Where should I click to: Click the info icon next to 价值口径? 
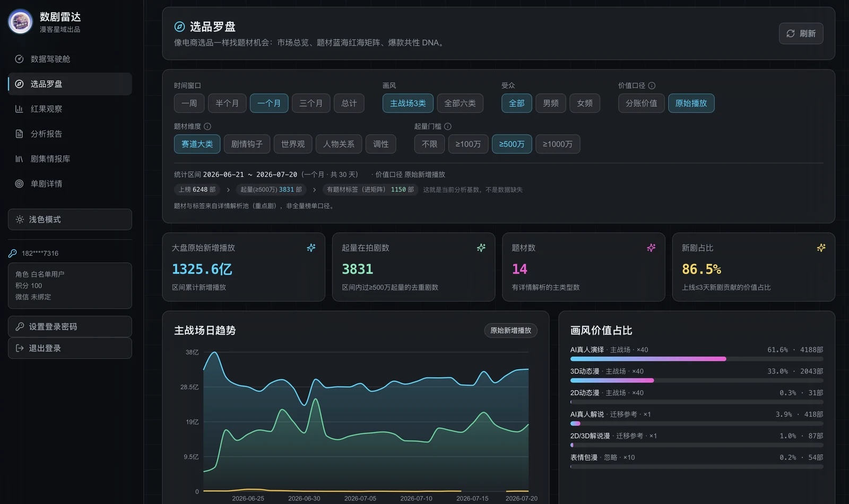[652, 85]
